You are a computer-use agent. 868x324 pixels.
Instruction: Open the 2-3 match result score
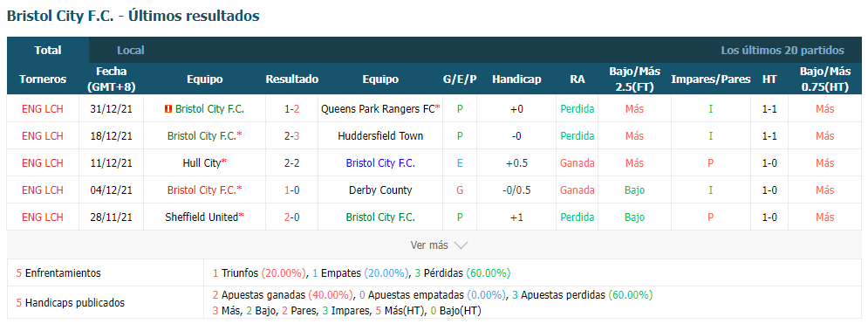coord(291,136)
